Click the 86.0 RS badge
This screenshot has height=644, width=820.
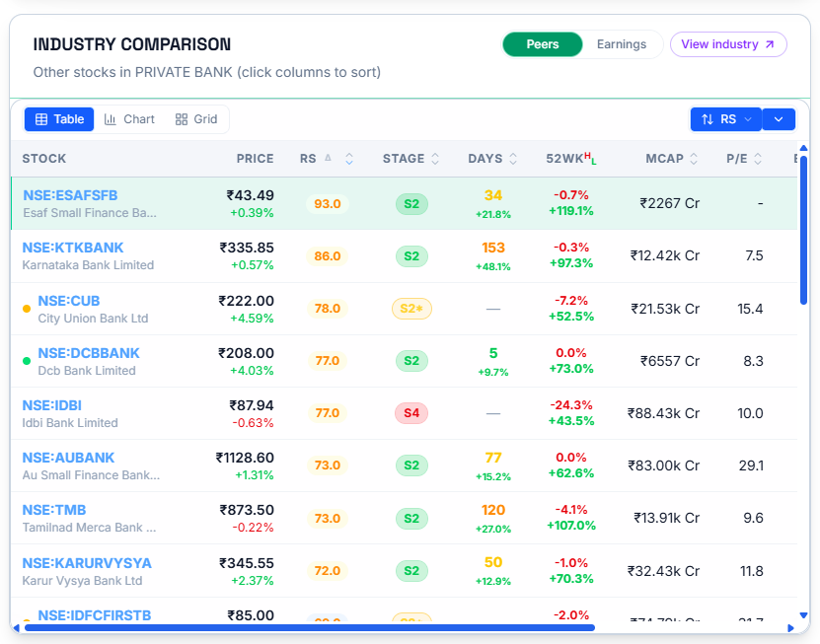328,256
